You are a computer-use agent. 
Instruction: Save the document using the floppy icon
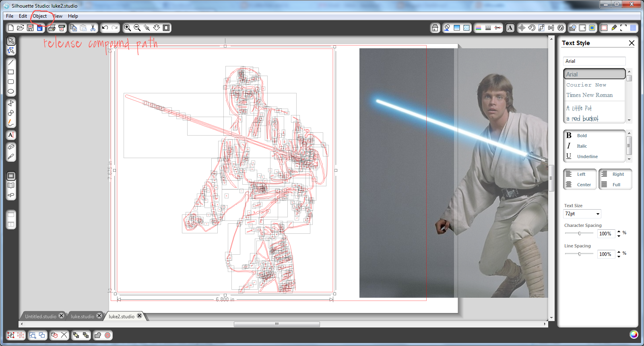pos(30,28)
